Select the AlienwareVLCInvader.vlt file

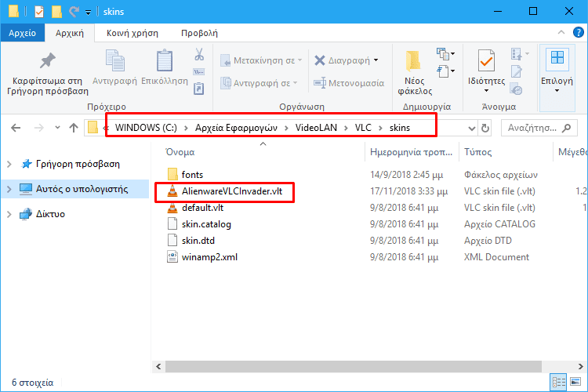tap(232, 191)
